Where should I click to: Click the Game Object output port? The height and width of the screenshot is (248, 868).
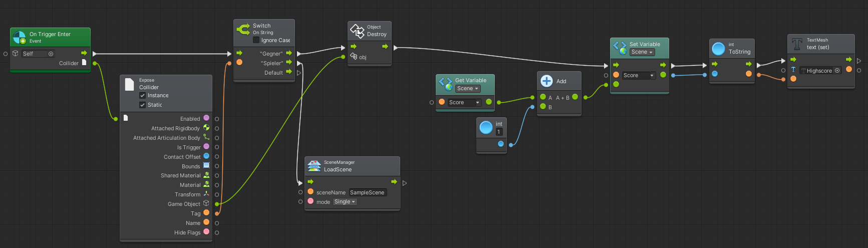pos(217,204)
